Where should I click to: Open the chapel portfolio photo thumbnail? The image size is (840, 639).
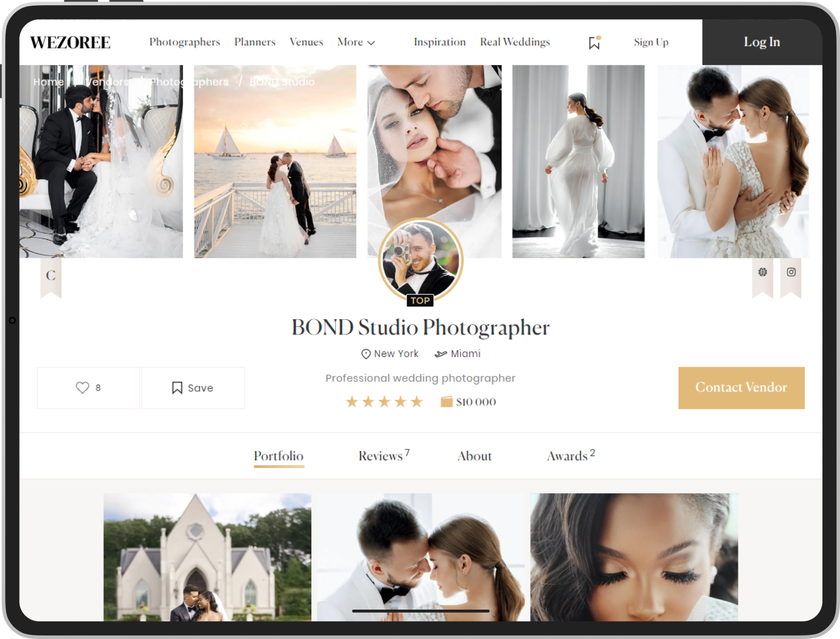point(207,557)
